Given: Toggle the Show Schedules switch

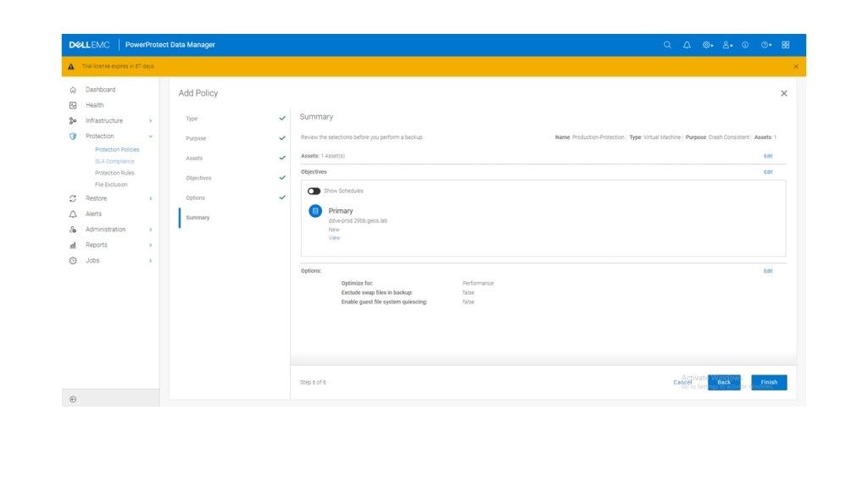Looking at the screenshot, I should coord(314,191).
